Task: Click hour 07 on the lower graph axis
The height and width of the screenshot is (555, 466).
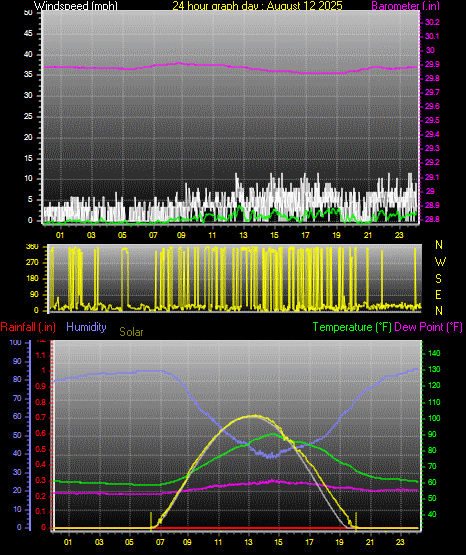Action: coord(160,542)
